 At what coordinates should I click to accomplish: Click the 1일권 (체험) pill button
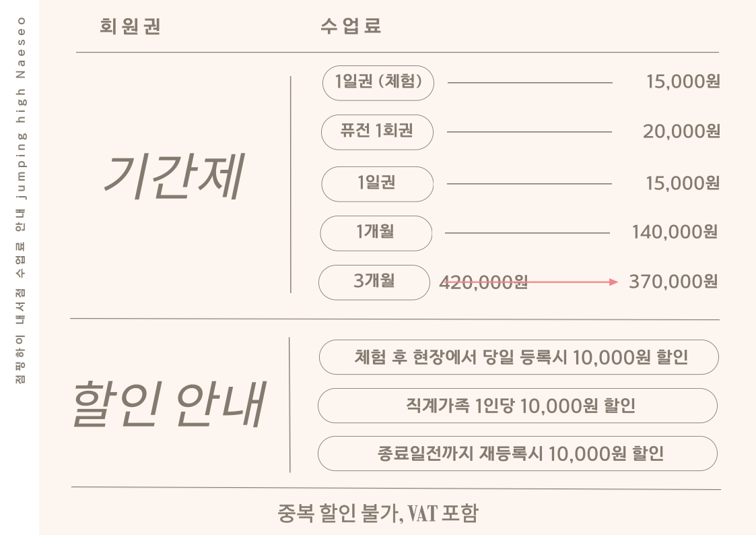coord(378,83)
